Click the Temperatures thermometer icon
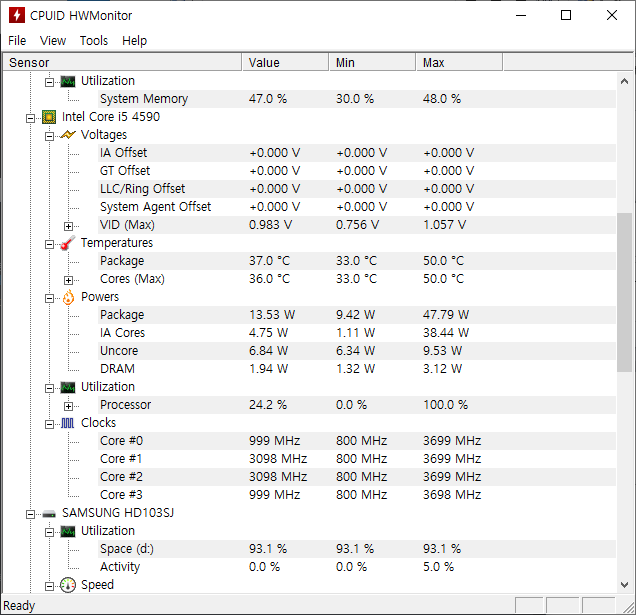Viewport: 636px width, 615px height. [x=68, y=243]
